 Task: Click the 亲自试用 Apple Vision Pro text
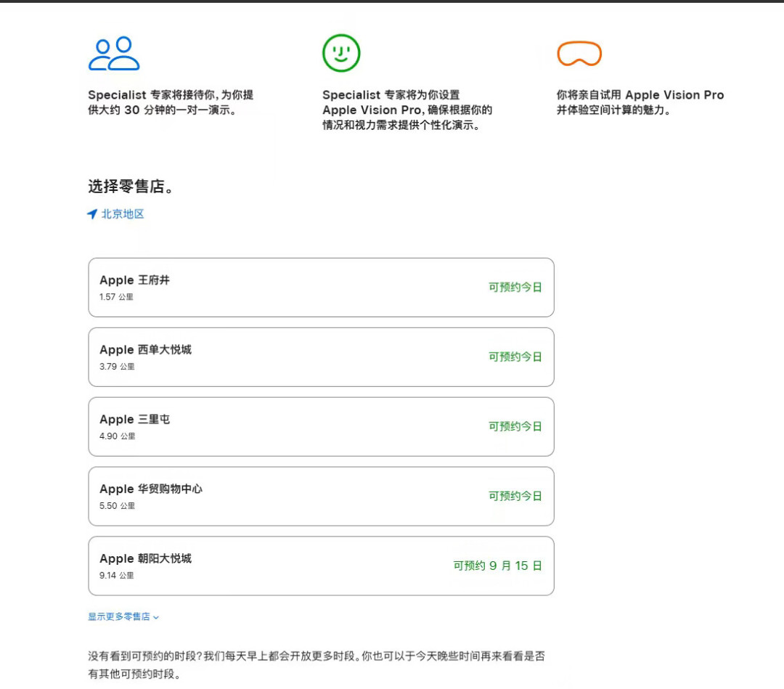tap(640, 102)
